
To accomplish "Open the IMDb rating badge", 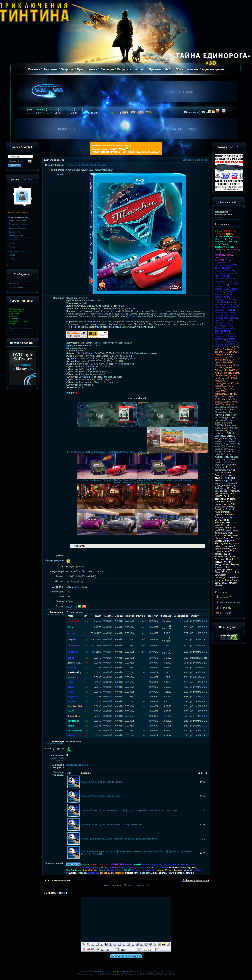I will click(98, 334).
